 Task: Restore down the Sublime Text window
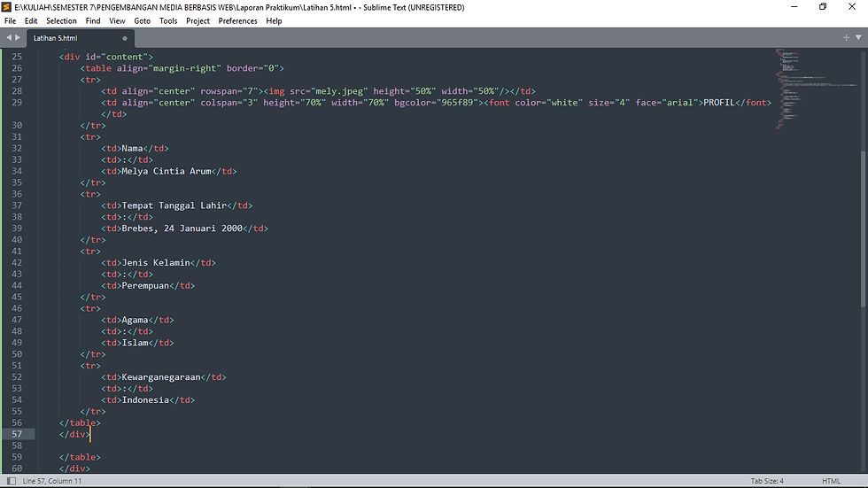click(823, 7)
